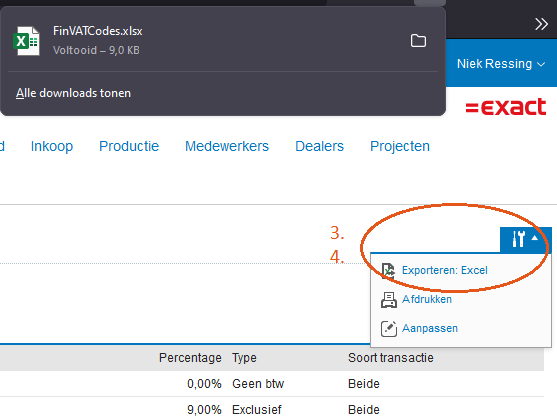Select the 9,00% percentage cell

coord(204,409)
